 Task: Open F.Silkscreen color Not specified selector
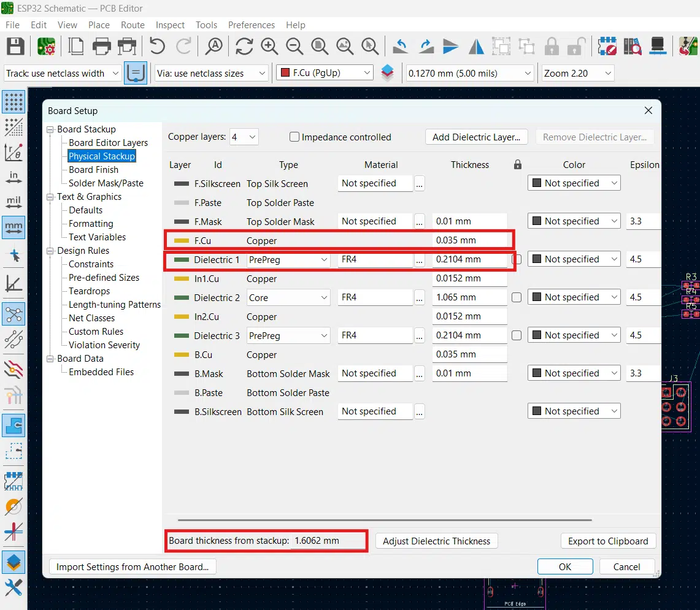(x=574, y=183)
